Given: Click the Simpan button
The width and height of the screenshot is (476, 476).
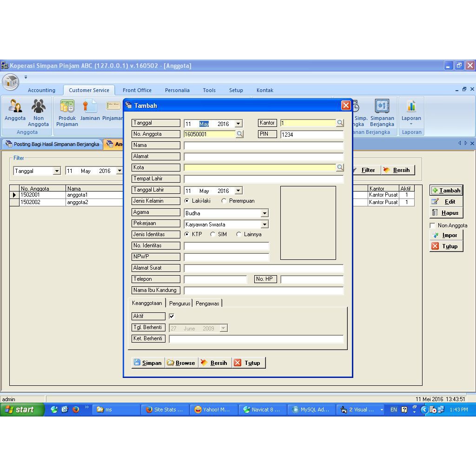Looking at the screenshot, I should point(148,363).
